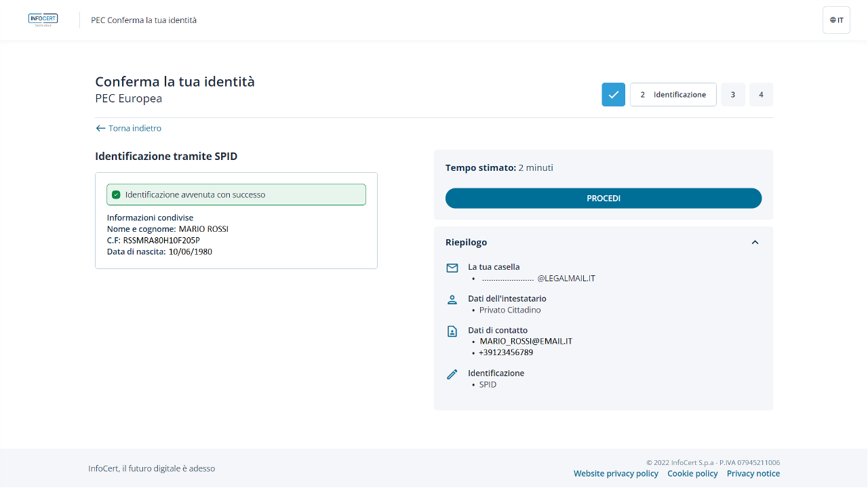Click the Torna indietro back arrow
868x488 pixels.
coord(100,128)
